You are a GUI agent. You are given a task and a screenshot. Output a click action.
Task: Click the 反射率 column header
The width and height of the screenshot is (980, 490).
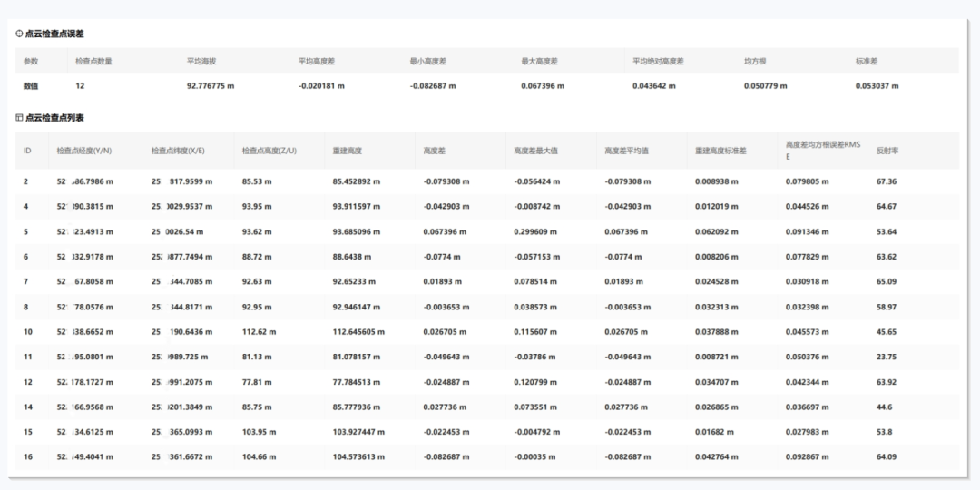click(887, 151)
